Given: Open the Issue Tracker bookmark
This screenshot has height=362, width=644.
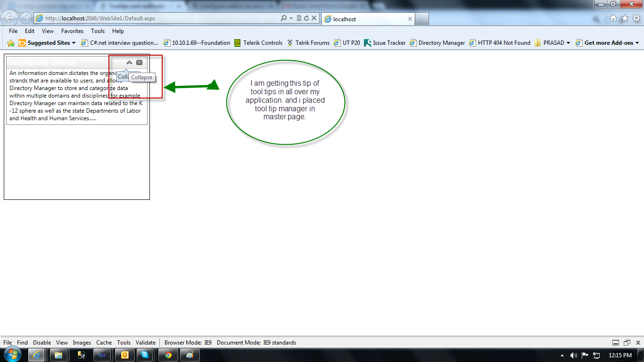Looking at the screenshot, I should point(385,43).
